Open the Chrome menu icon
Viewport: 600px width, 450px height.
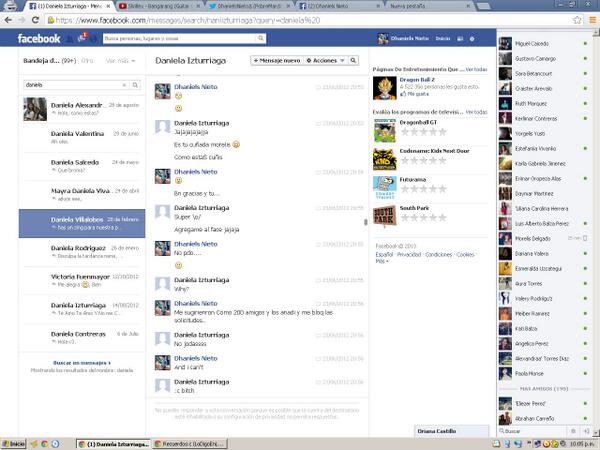point(592,20)
